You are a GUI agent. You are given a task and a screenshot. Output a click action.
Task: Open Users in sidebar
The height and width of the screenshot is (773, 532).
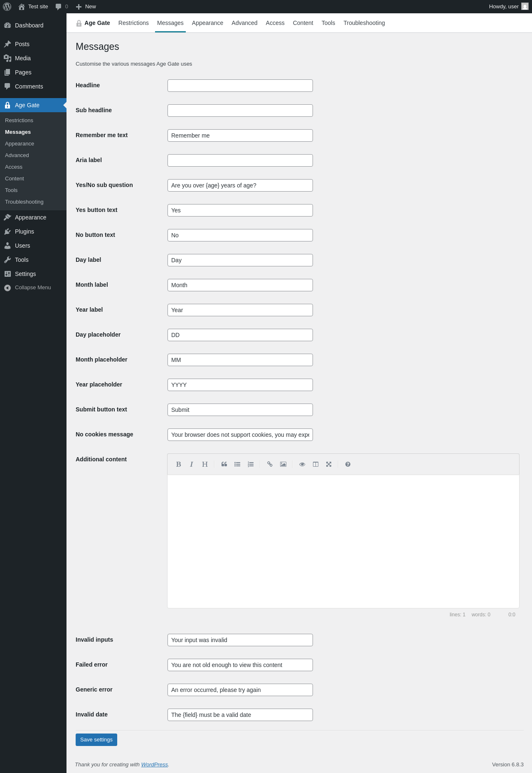[x=33, y=246]
